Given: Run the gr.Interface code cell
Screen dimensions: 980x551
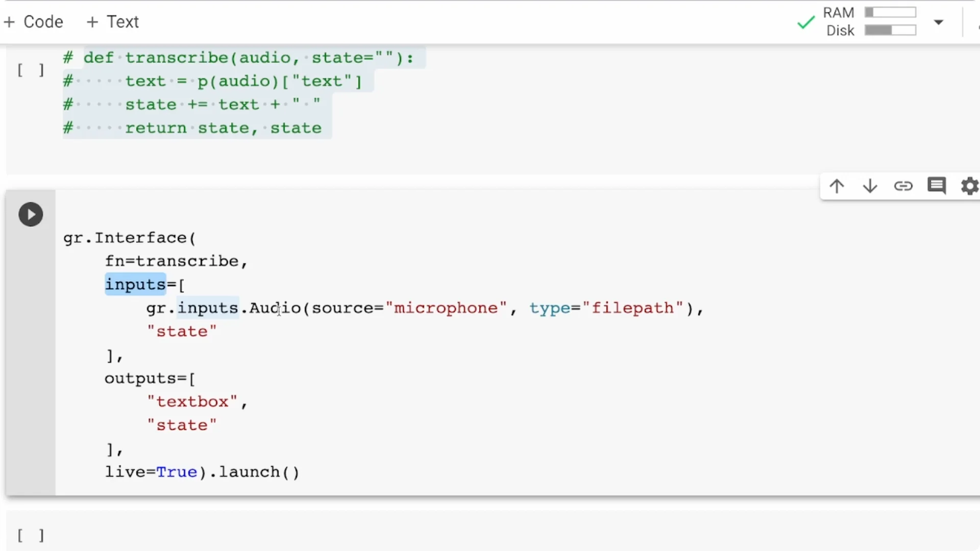Looking at the screenshot, I should coord(31,214).
